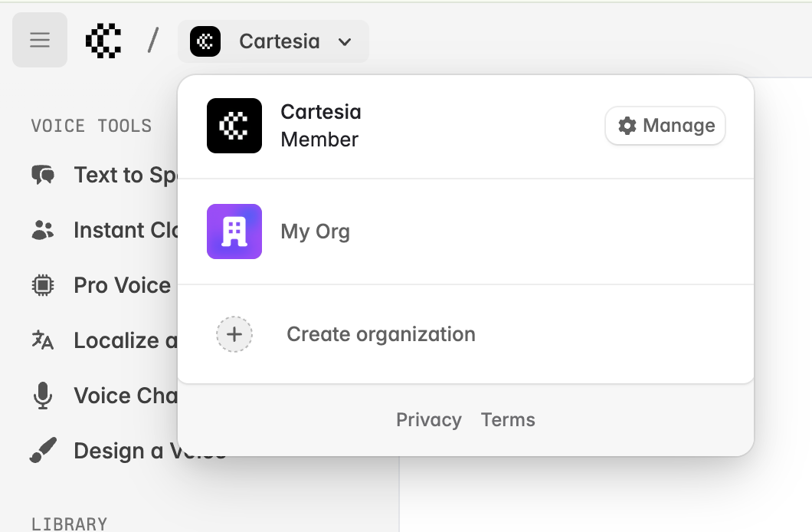This screenshot has height=532, width=812.
Task: Click the Cartesia organization name in header
Action: (x=279, y=41)
